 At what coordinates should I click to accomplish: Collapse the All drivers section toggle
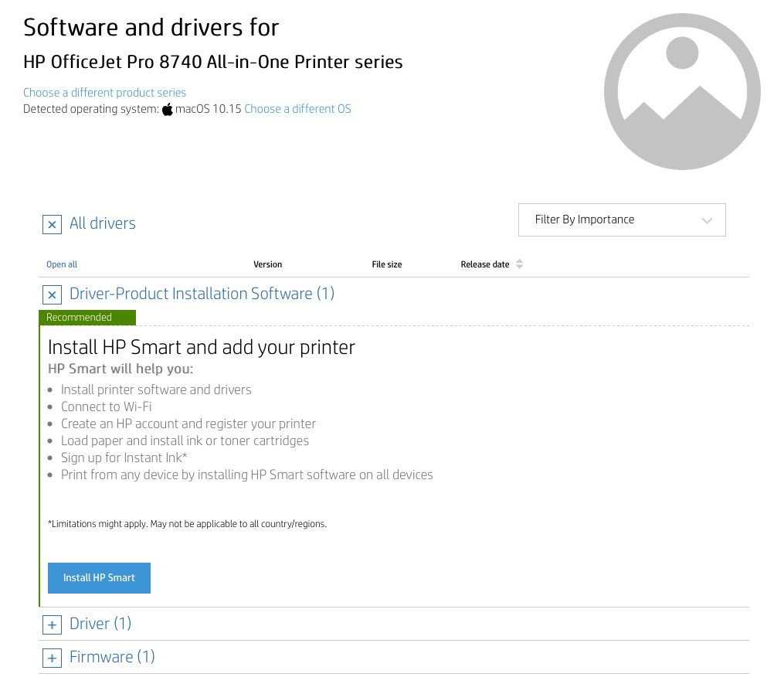(52, 225)
